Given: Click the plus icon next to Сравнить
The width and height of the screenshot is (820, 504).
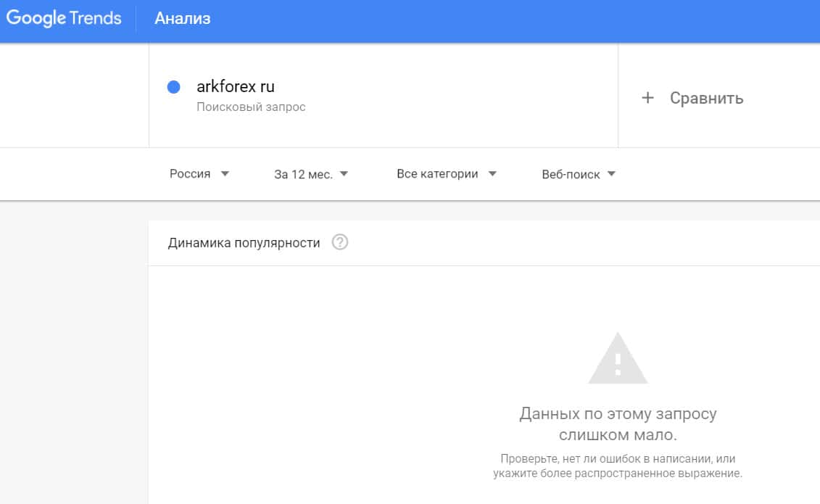Looking at the screenshot, I should 648,98.
